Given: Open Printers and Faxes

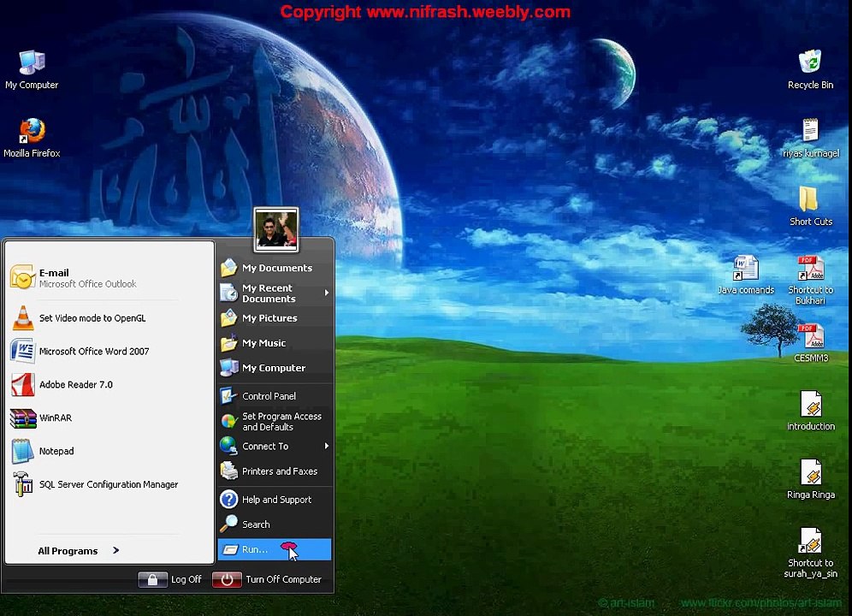Looking at the screenshot, I should 275,471.
